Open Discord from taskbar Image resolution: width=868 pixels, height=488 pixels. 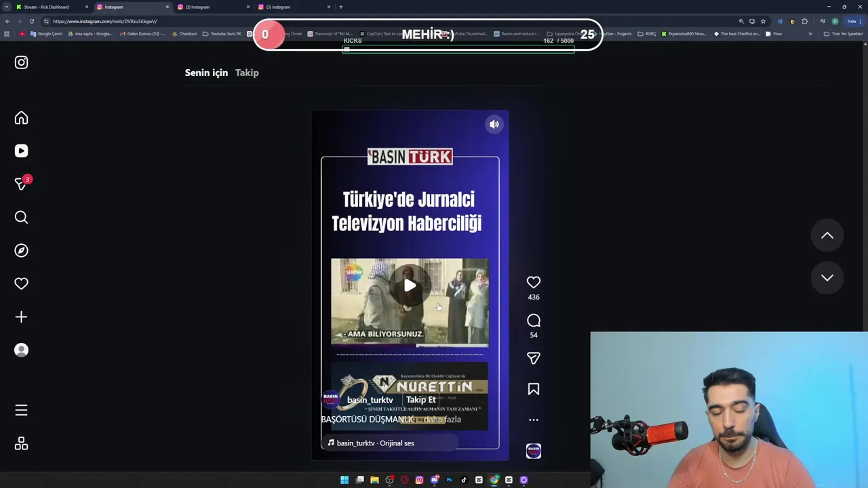[x=435, y=480]
